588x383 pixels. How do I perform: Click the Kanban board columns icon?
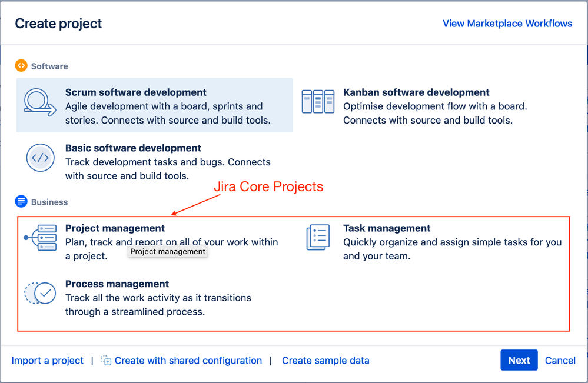[x=318, y=102]
